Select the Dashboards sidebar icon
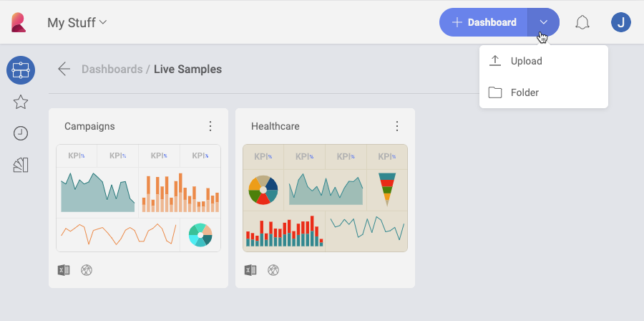Image resolution: width=644 pixels, height=321 pixels. (x=21, y=70)
